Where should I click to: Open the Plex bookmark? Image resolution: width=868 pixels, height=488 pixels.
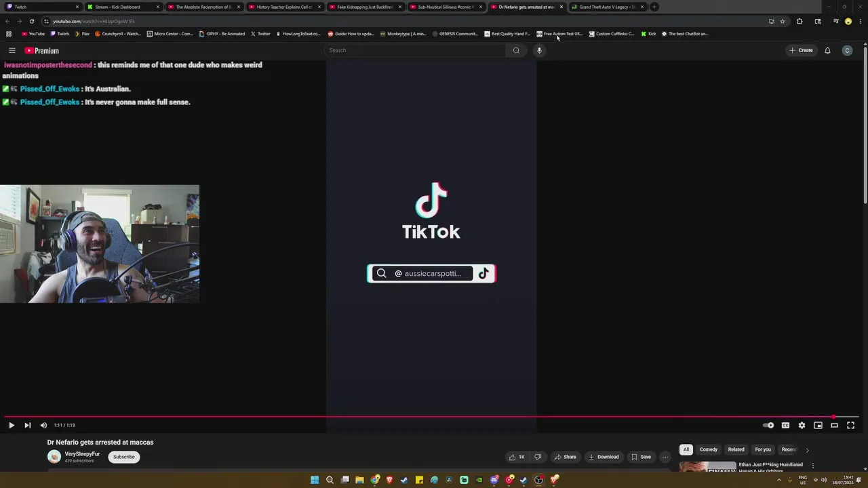tap(82, 34)
